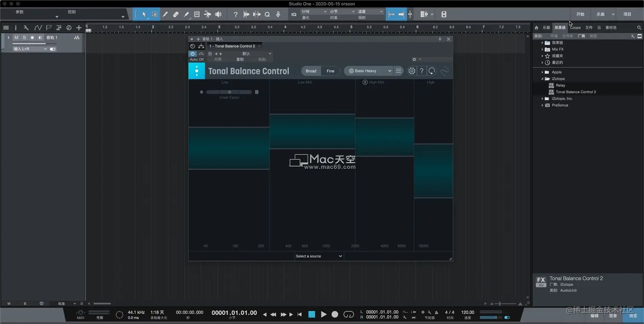Click the Tonal Balance Control help button

[422, 71]
